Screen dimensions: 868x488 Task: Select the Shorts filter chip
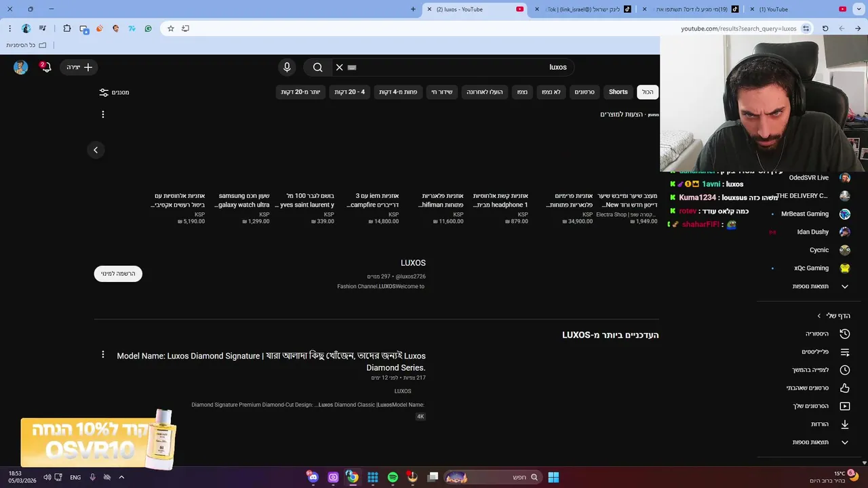(618, 92)
